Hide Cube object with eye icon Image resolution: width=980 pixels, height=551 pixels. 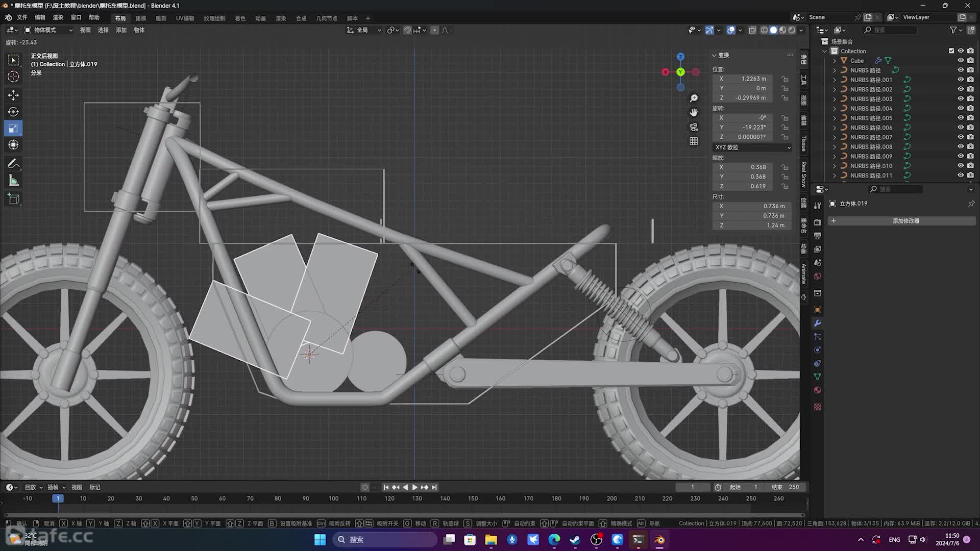[x=961, y=60]
